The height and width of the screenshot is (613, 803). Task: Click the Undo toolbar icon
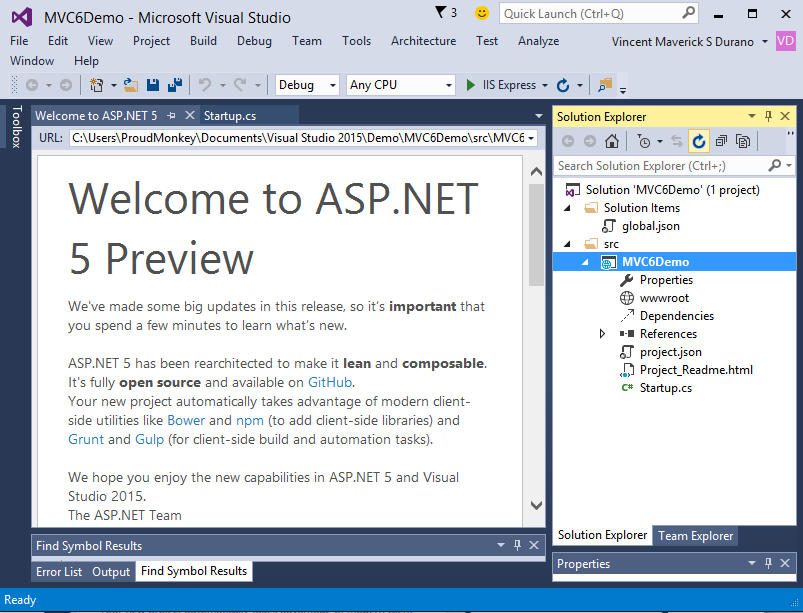point(205,85)
